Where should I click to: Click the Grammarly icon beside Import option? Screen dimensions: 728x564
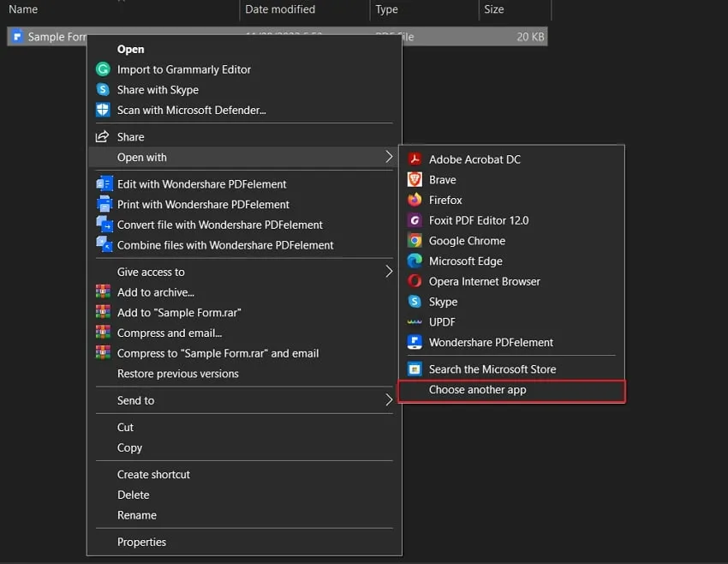point(103,69)
